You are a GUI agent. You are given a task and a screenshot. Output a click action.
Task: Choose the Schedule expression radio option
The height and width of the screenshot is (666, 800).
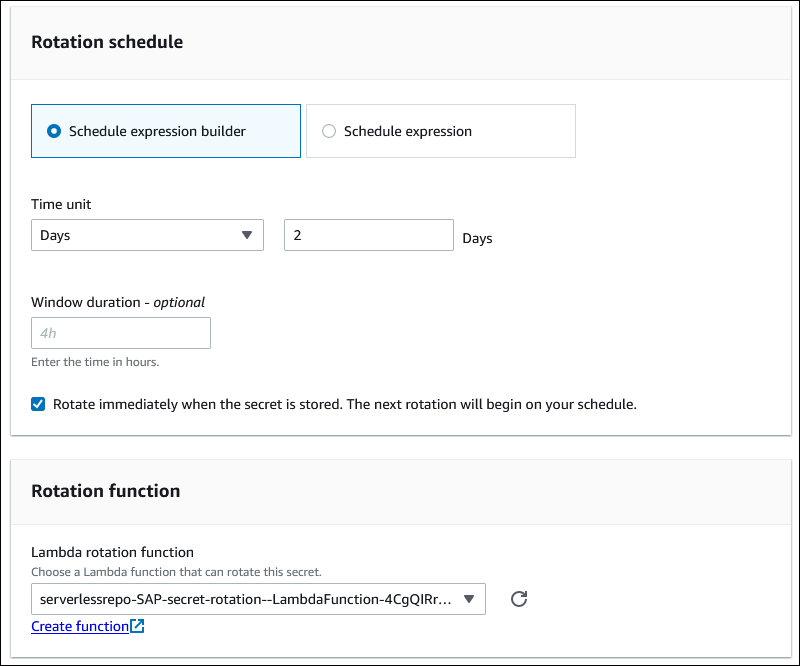pos(329,131)
